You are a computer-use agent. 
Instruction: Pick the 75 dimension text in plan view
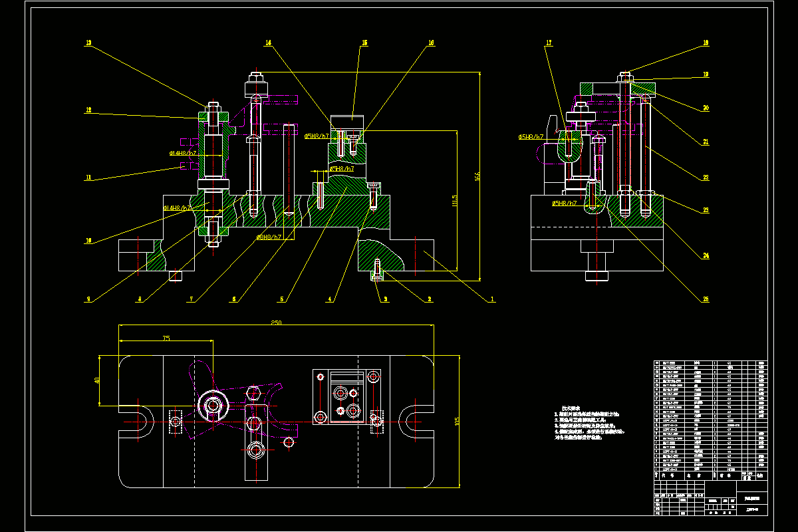pos(166,338)
